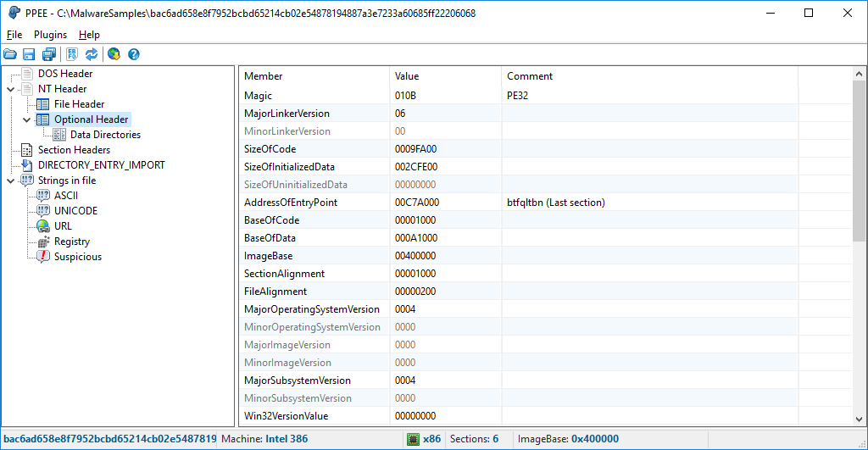The height and width of the screenshot is (450, 868).
Task: Select DIRECTORY_ENTRY_IMPORT in the tree
Action: pos(101,165)
